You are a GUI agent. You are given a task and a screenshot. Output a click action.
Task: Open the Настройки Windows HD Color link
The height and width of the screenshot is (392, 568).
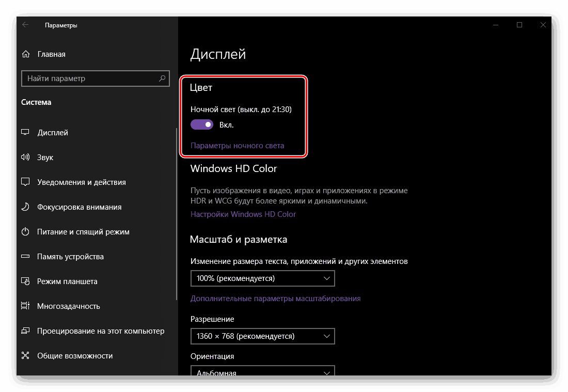(243, 214)
